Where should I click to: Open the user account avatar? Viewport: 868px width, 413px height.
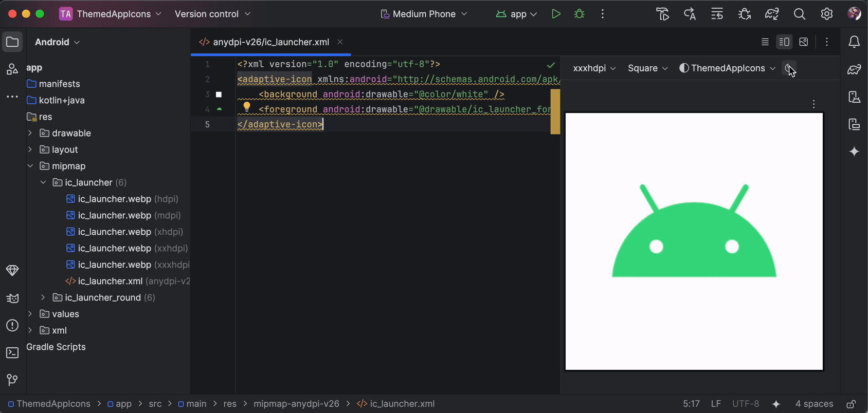tap(854, 14)
